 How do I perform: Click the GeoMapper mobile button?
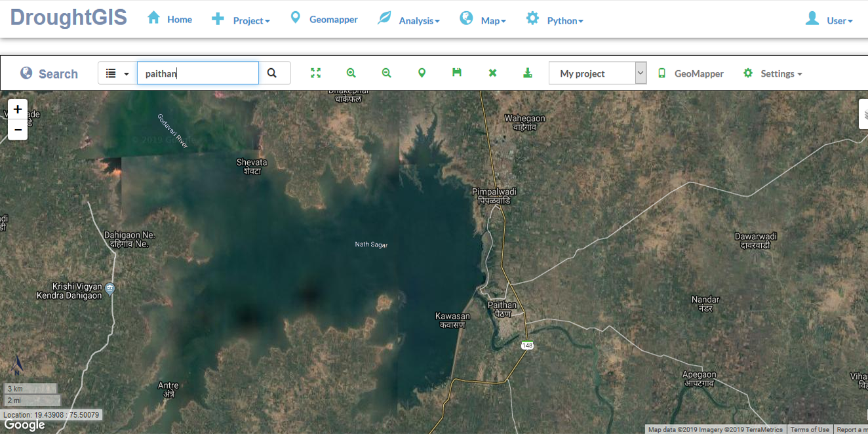pyautogui.click(x=691, y=73)
